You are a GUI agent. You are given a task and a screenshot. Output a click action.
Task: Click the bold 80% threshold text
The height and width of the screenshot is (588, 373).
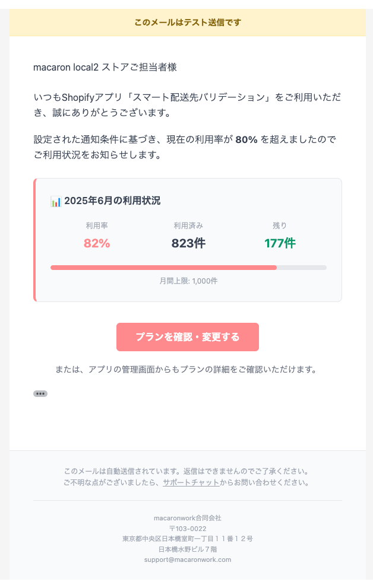click(x=246, y=140)
